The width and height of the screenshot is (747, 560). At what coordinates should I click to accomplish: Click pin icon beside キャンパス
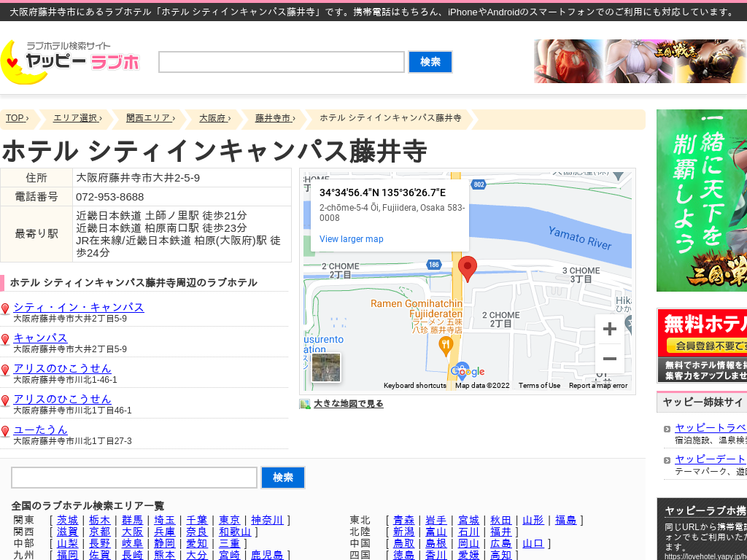(x=5, y=340)
